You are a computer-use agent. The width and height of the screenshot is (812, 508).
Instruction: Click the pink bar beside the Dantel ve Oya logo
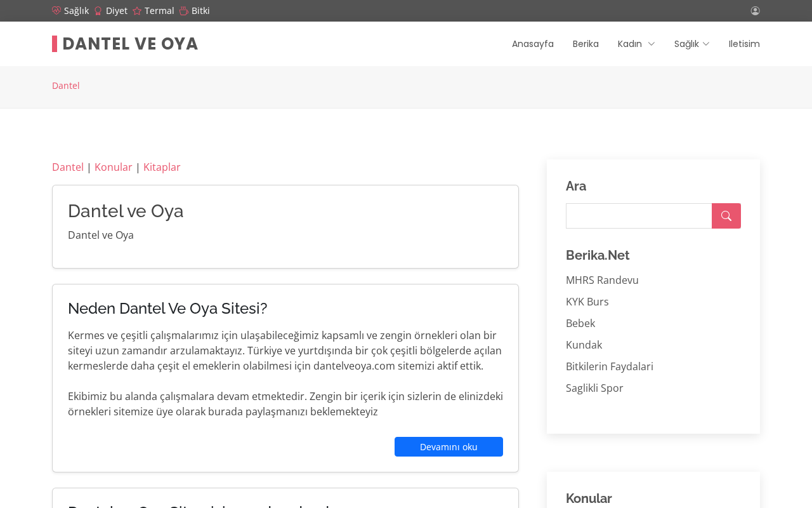55,44
